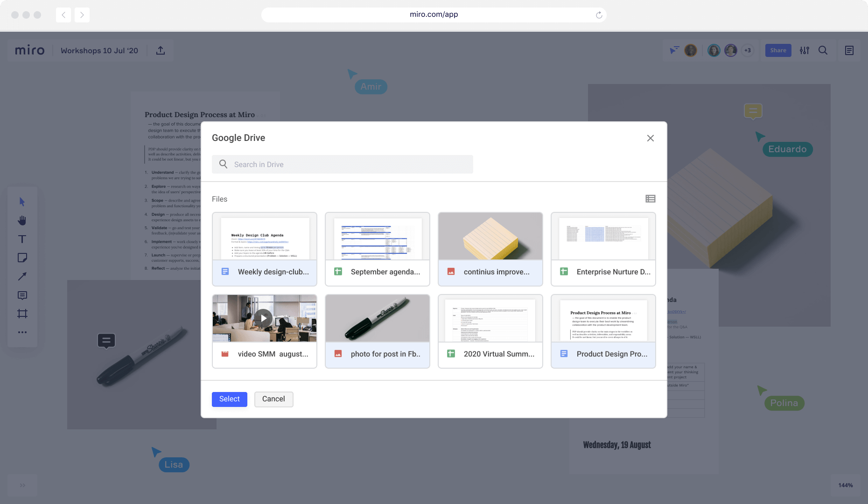The image size is (868, 504).
Task: Click the Share button
Action: (778, 50)
